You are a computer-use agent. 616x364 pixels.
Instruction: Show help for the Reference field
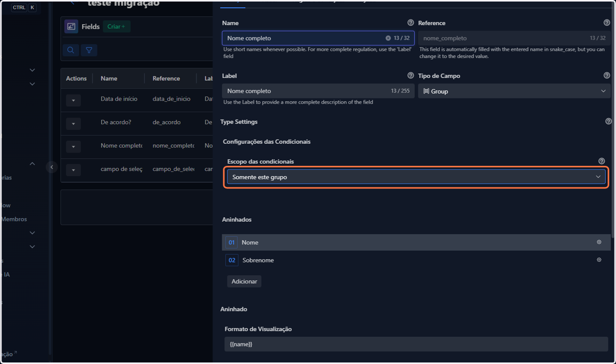(607, 23)
